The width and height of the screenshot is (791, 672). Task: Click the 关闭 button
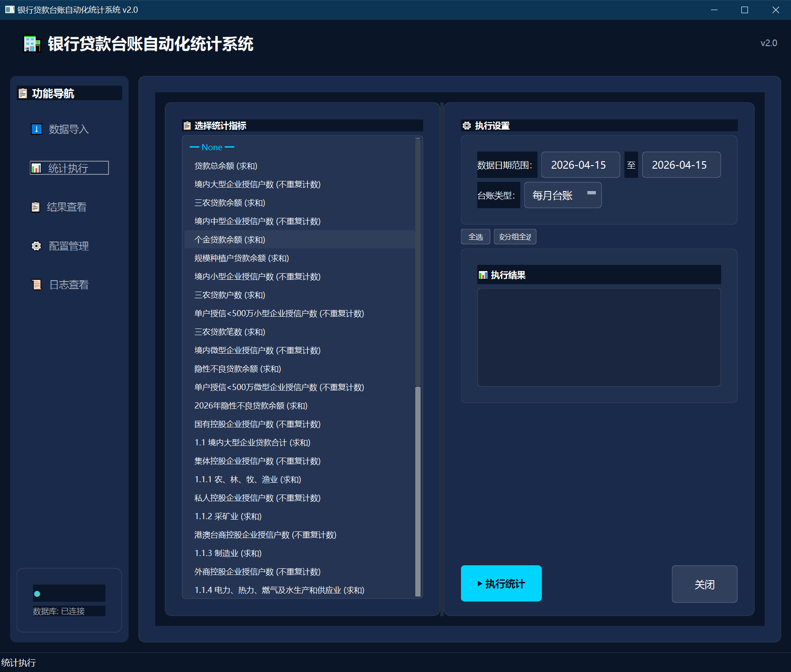tap(704, 584)
